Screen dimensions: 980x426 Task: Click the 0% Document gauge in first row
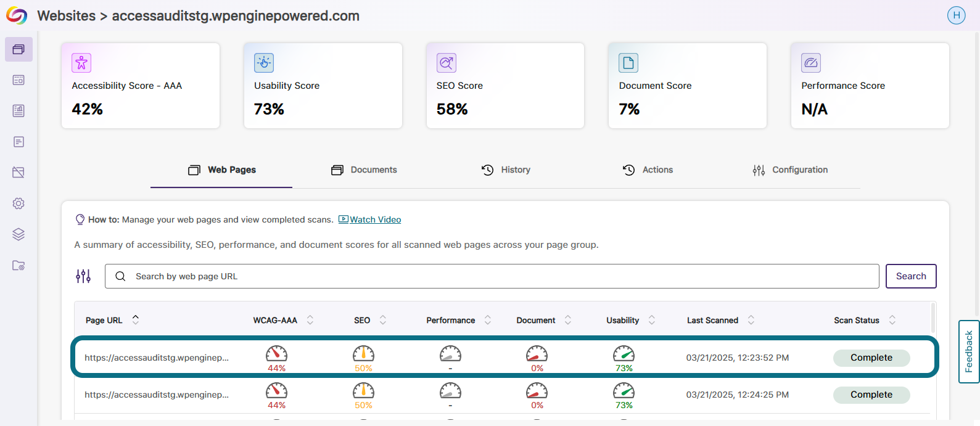point(537,354)
